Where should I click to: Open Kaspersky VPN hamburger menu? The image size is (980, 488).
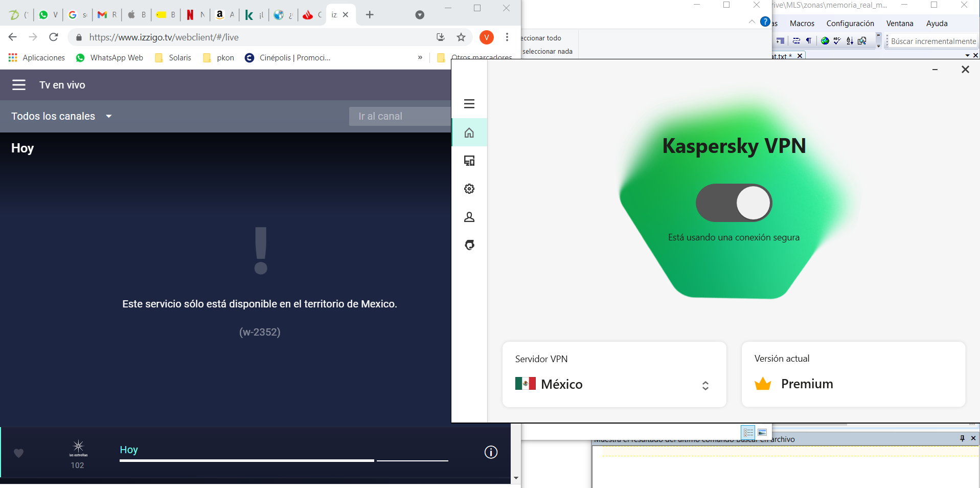tap(469, 104)
